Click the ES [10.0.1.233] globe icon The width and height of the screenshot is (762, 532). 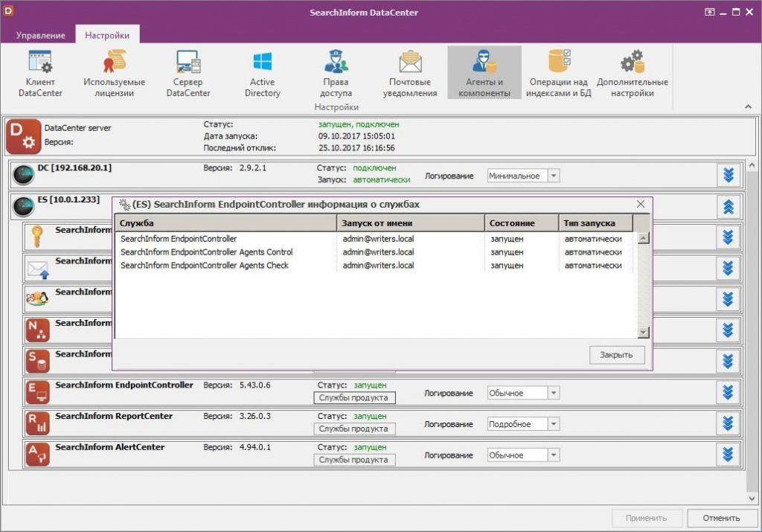click(23, 207)
